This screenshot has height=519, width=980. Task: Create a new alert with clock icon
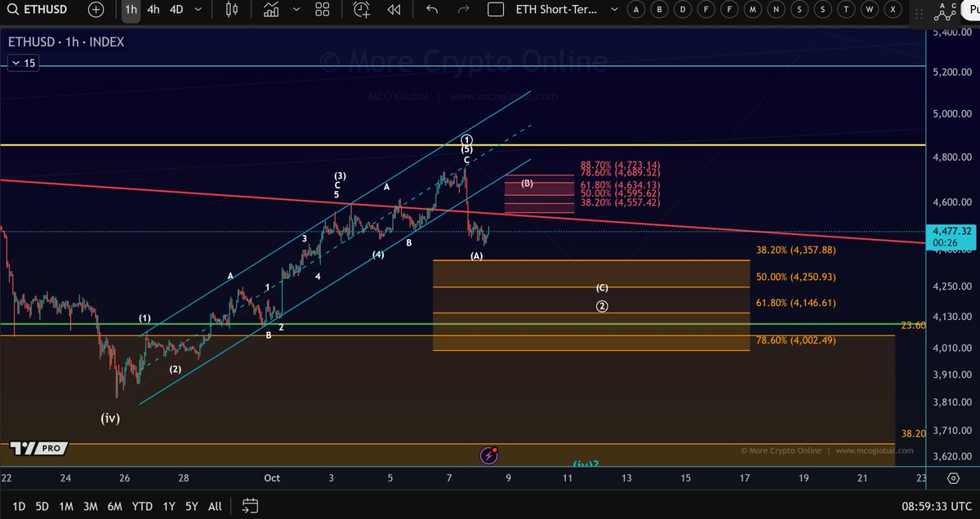pos(361,10)
